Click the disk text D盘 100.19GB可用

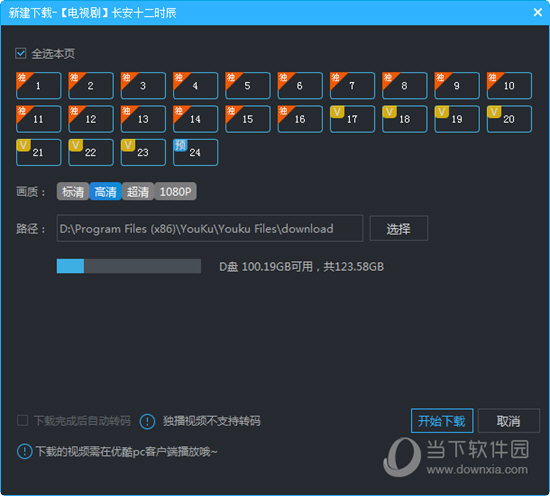click(x=266, y=267)
